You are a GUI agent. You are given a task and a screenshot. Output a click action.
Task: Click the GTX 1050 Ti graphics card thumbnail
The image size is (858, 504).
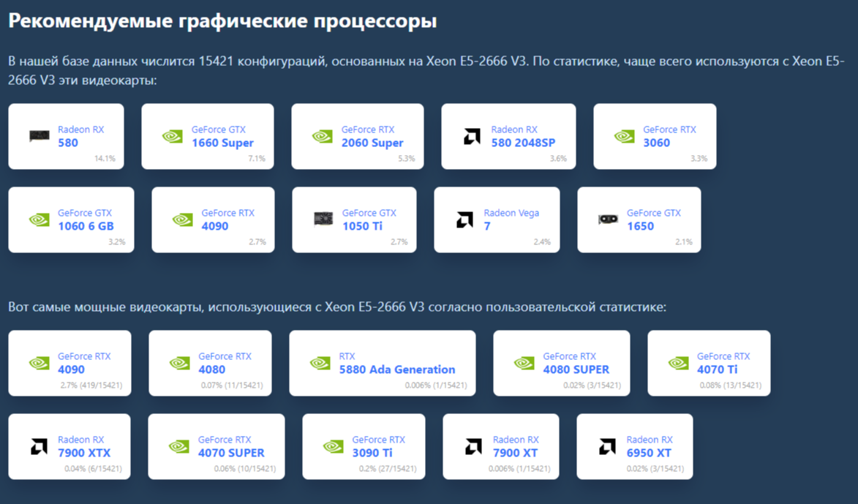[x=323, y=219]
